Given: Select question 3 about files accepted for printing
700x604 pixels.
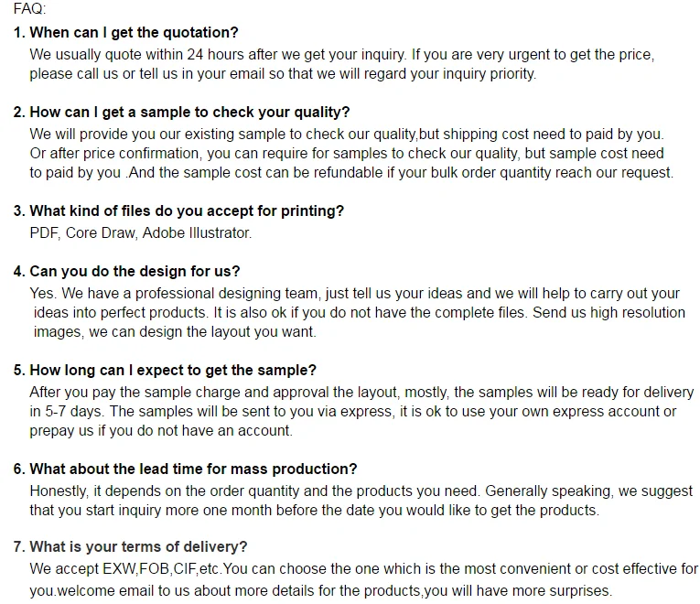Looking at the screenshot, I should pyautogui.click(x=178, y=210).
